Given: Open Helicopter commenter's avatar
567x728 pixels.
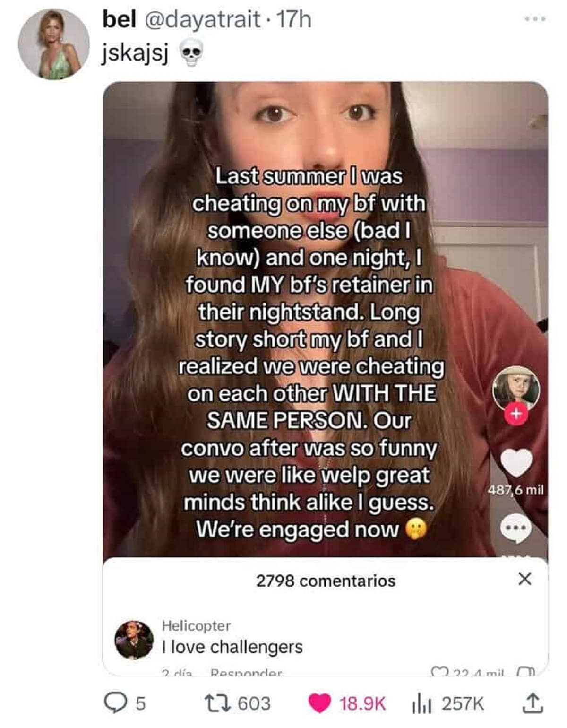Looking at the screenshot, I should 134,640.
